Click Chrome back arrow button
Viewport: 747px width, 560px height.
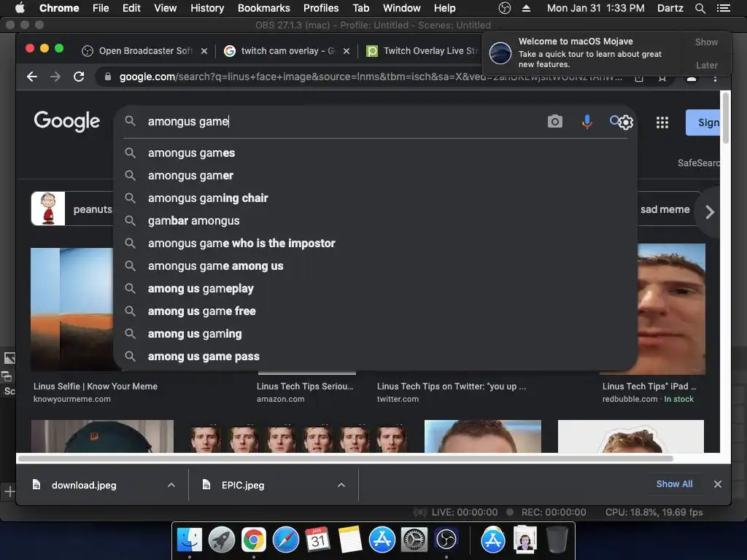[x=32, y=77]
